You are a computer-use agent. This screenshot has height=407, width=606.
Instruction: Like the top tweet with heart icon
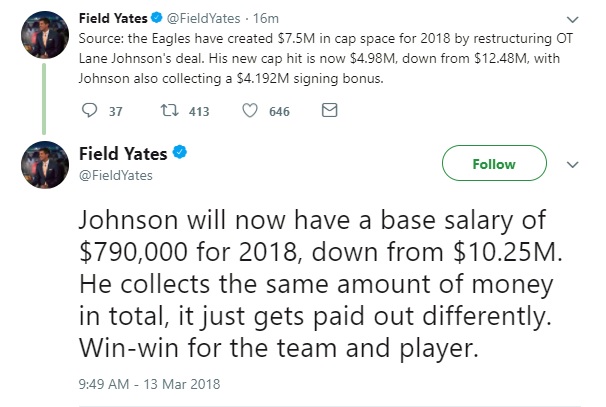tap(249, 111)
